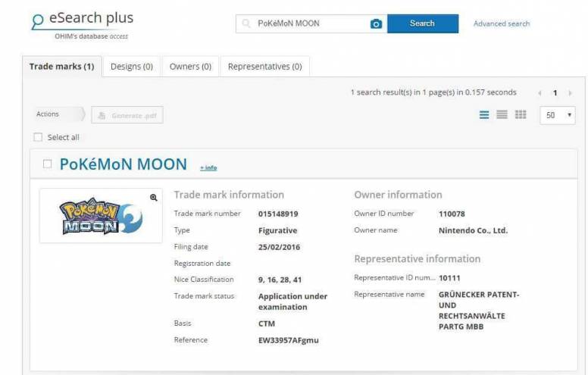This screenshot has width=588, height=375.
Task: Select trade mark number 015148919
Action: click(x=278, y=214)
